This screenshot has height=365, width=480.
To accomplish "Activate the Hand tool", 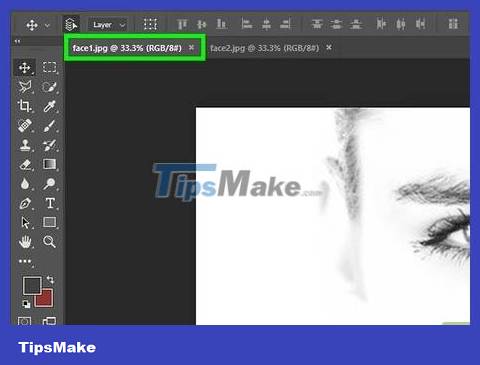I will click(25, 242).
